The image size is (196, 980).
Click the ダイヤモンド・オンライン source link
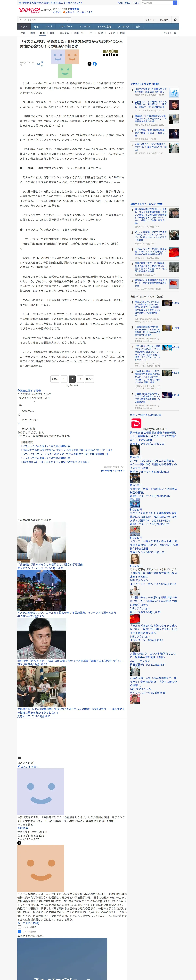113,471
